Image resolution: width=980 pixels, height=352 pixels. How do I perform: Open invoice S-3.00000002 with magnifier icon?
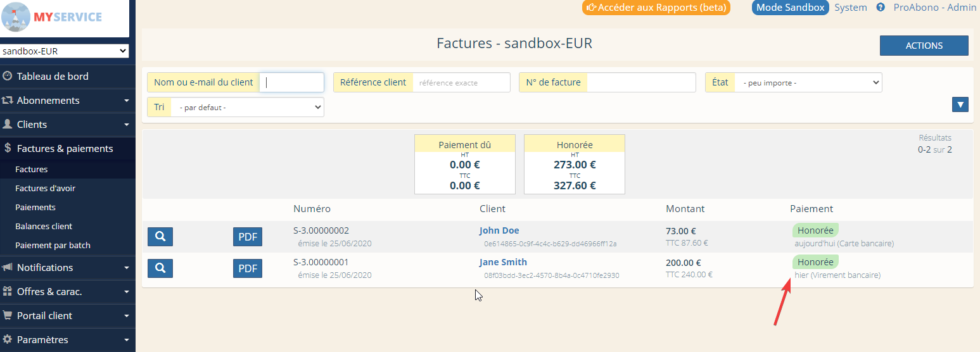pyautogui.click(x=160, y=237)
